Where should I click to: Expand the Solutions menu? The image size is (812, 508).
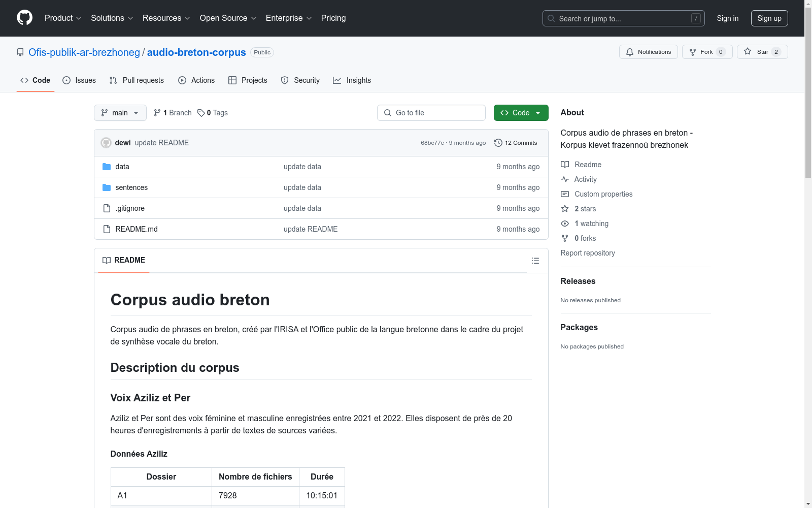(x=112, y=18)
